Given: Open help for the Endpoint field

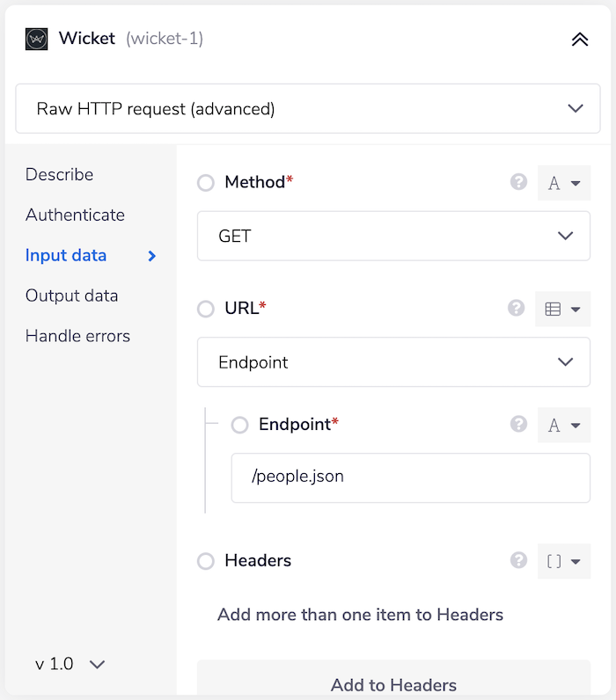Looking at the screenshot, I should (518, 424).
